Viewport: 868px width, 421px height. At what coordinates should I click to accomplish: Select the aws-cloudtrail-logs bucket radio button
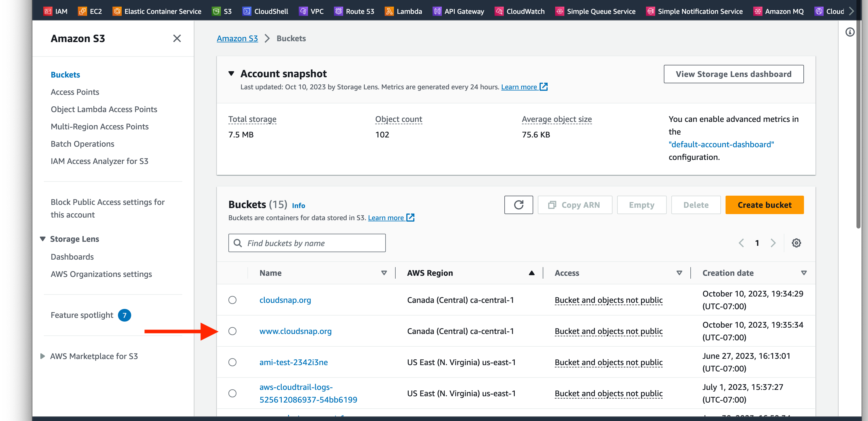(232, 393)
